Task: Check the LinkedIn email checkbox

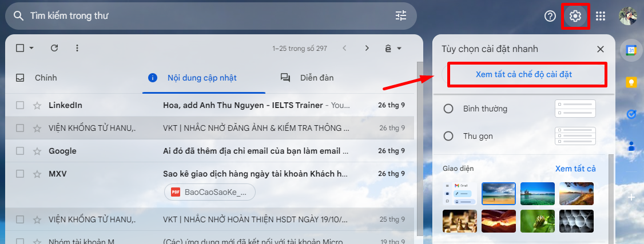Action: click(19, 105)
